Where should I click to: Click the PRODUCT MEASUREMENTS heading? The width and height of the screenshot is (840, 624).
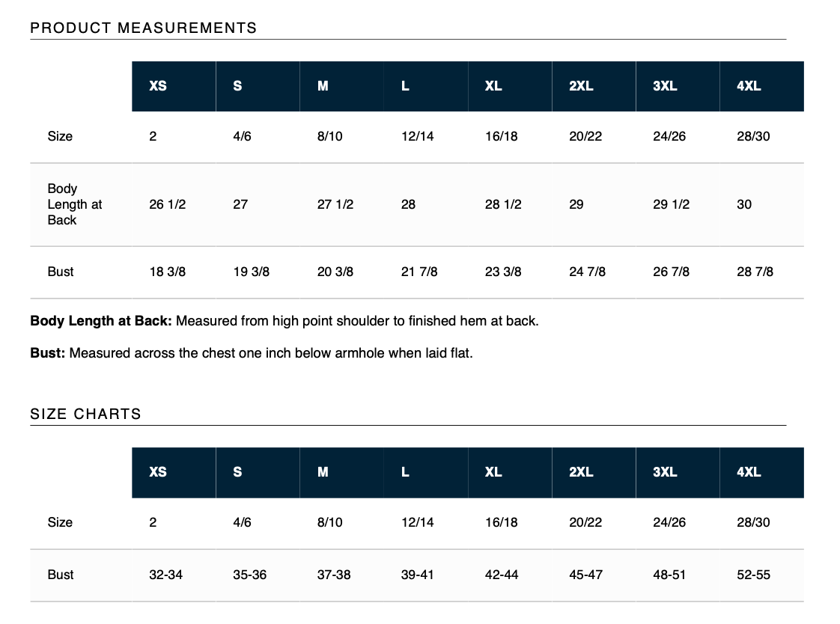point(144,28)
